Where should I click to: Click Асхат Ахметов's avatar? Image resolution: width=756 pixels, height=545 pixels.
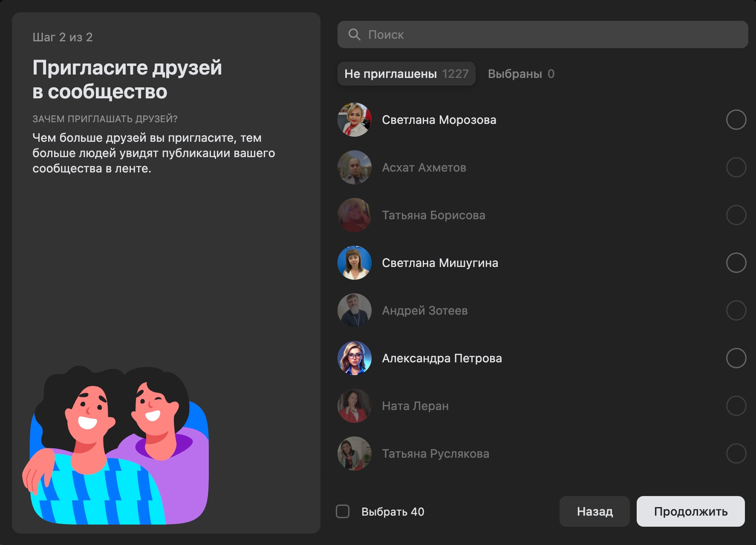pos(355,167)
